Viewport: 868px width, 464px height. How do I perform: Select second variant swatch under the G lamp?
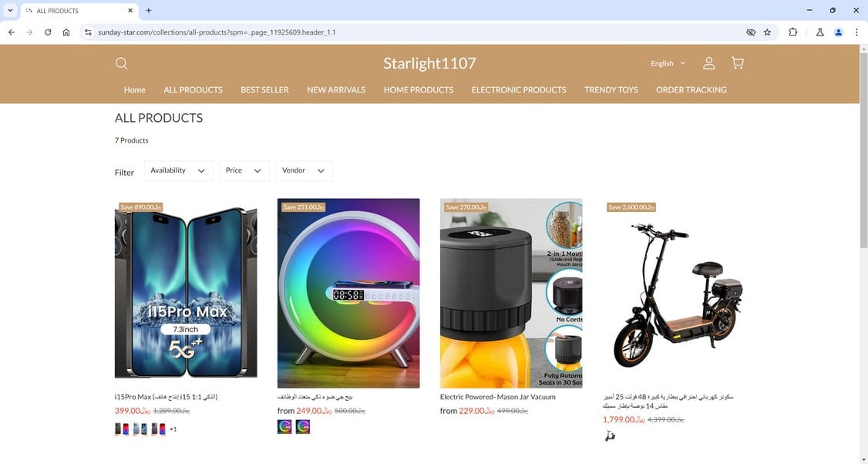point(303,427)
